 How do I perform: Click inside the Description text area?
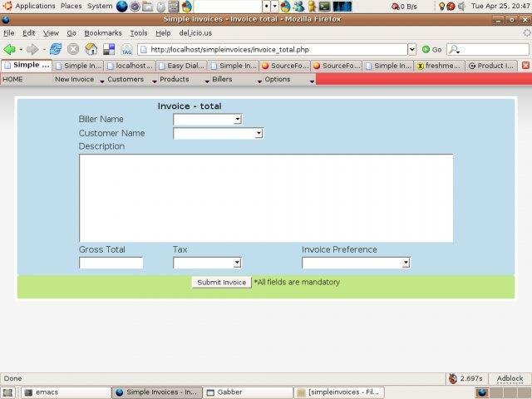coord(266,198)
